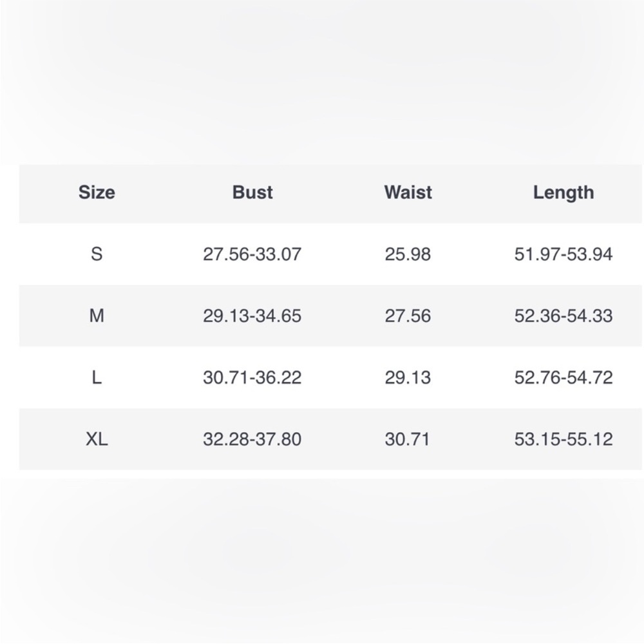The image size is (644, 644).
Task: Select the XL size row label
Action: pyautogui.click(x=97, y=439)
